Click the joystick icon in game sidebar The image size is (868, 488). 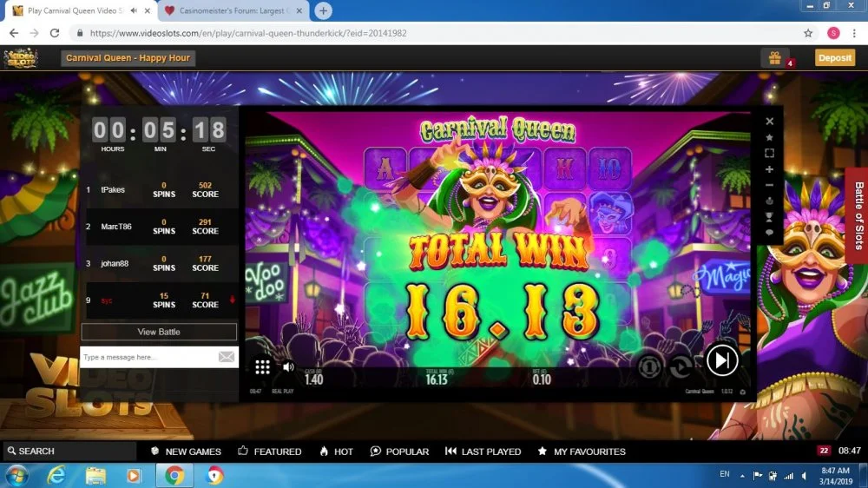click(x=769, y=201)
